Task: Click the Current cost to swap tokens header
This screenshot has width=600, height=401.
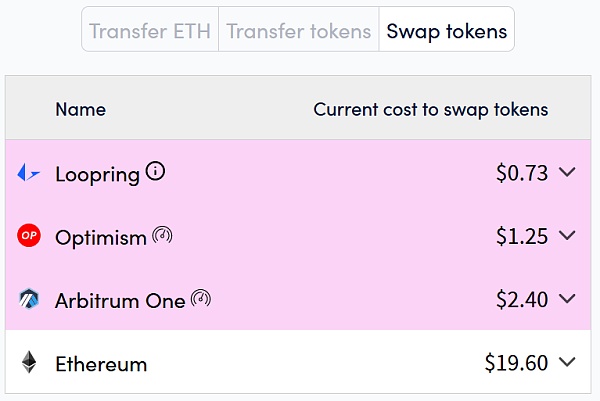Action: (x=431, y=109)
